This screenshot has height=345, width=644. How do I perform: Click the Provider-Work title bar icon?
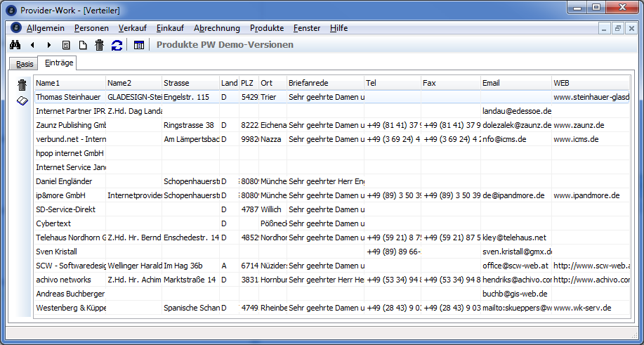click(x=13, y=10)
